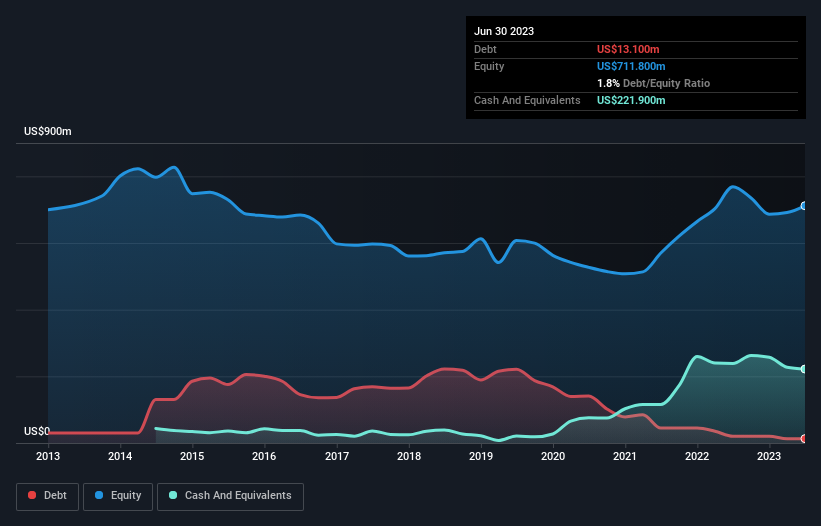Screen dimensions: 821x526
Task: Select the 2018 x-axis label
Action: (409, 456)
